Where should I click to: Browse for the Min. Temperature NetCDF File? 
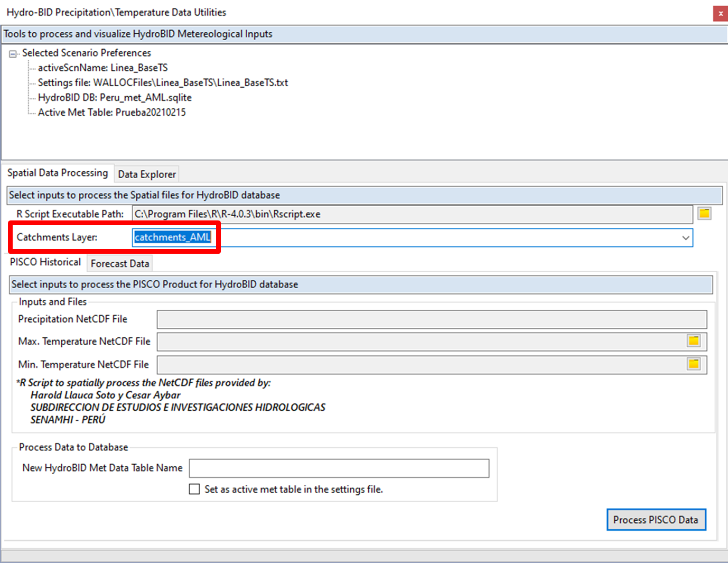tap(694, 364)
